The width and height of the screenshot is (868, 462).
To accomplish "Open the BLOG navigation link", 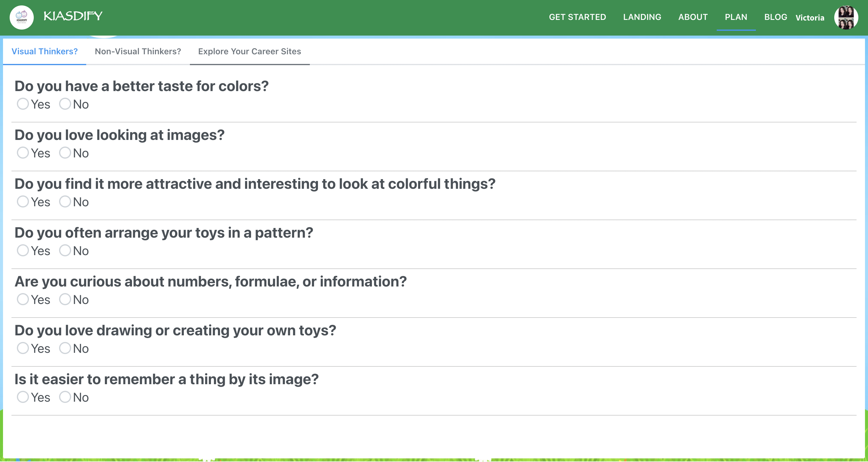I will (775, 17).
